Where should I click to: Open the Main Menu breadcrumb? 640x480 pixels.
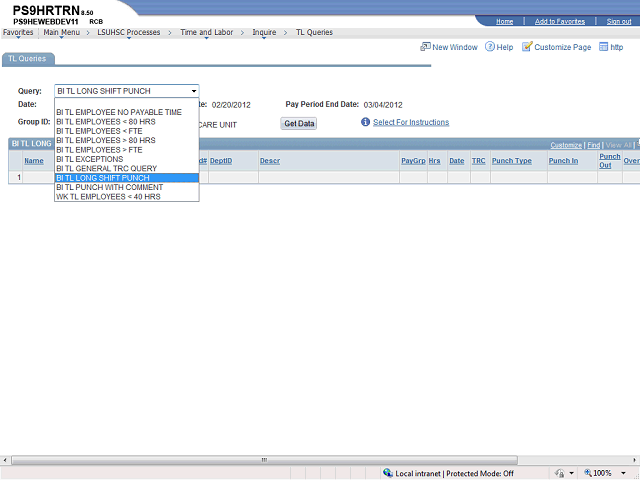click(x=62, y=32)
